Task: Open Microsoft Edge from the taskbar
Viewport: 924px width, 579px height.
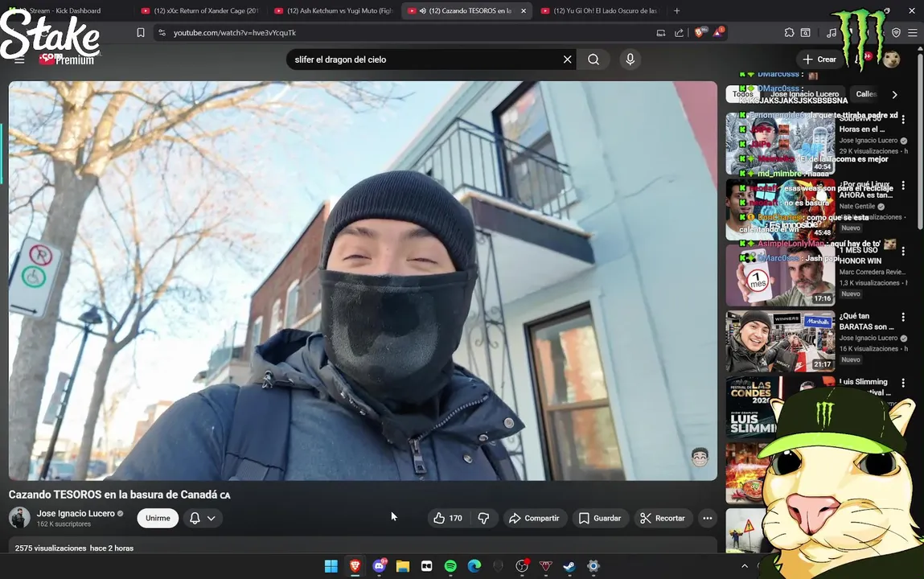Action: (474, 566)
